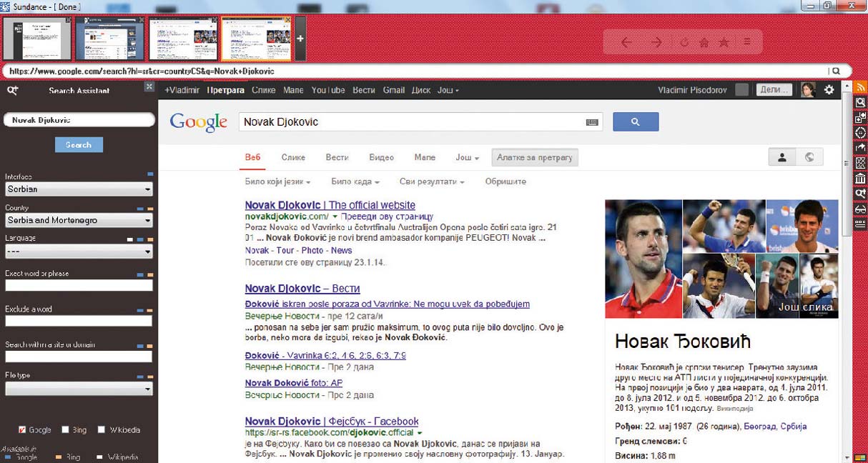Open the 'Сви резултати' results filter dropdown

432,181
